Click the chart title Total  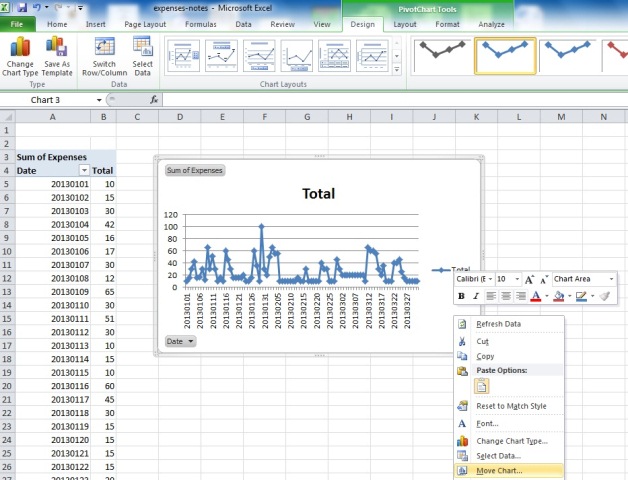pos(318,194)
